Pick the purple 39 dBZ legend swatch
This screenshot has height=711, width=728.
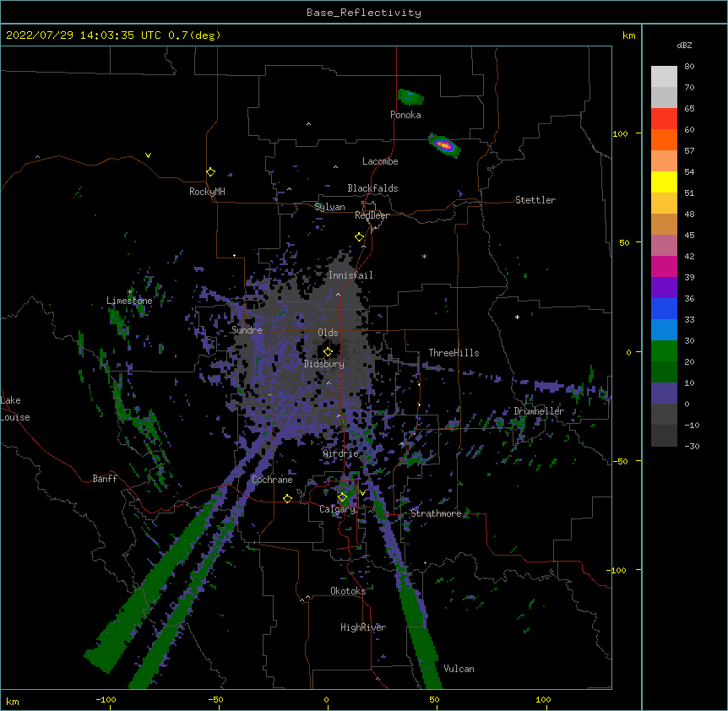[x=664, y=287]
